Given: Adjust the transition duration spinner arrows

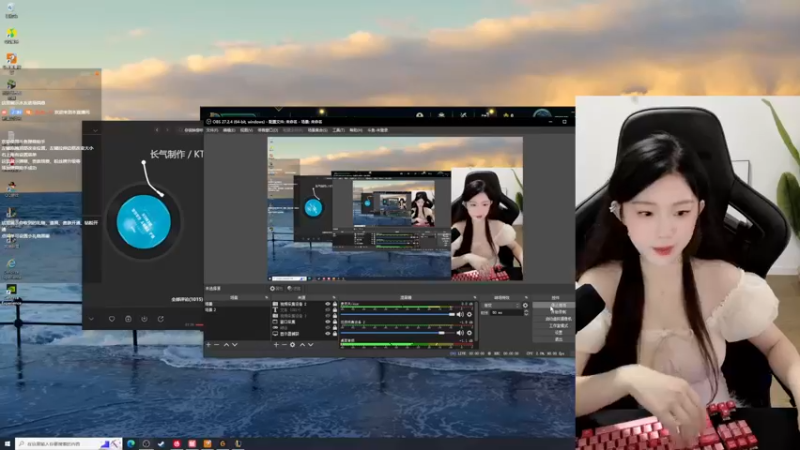Looking at the screenshot, I should (526, 313).
